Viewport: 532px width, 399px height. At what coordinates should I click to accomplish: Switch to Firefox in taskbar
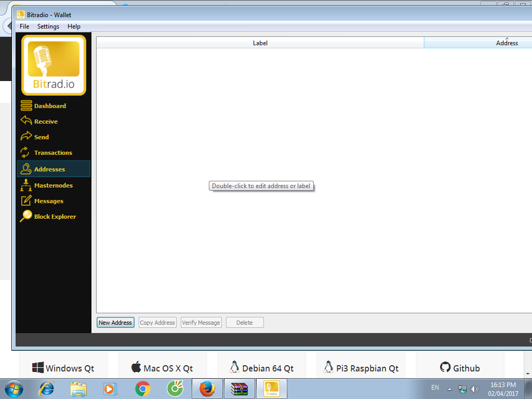click(x=207, y=389)
